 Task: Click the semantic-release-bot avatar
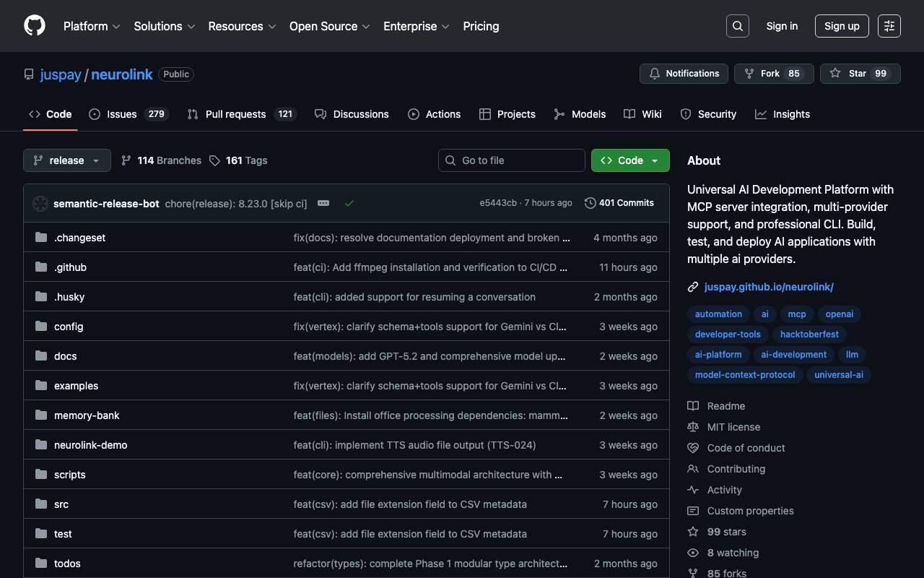pos(40,204)
